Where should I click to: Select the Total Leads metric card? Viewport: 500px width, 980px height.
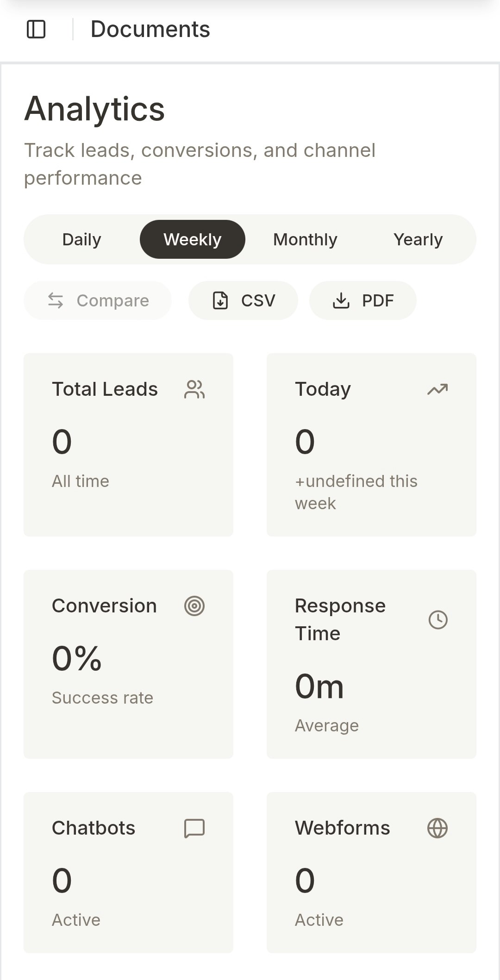point(129,443)
